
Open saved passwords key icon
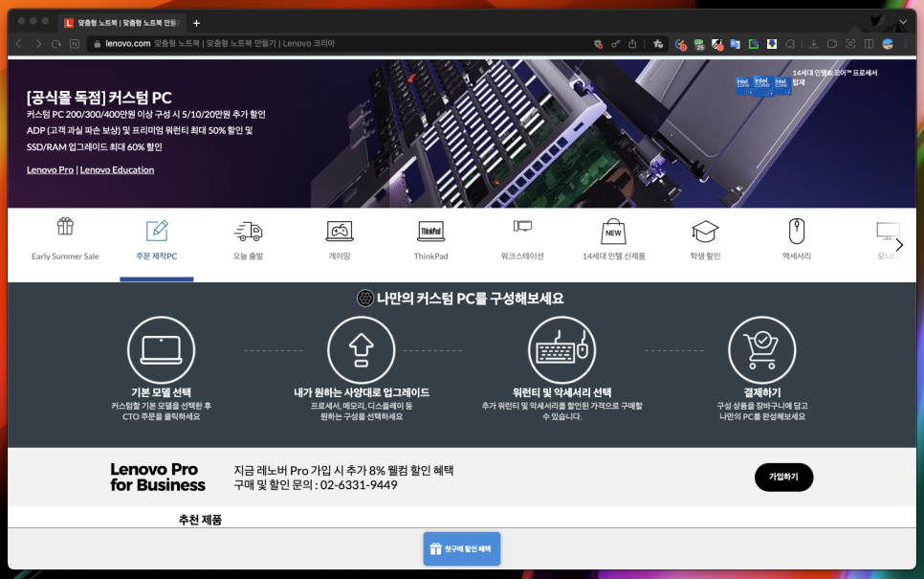[x=615, y=44]
